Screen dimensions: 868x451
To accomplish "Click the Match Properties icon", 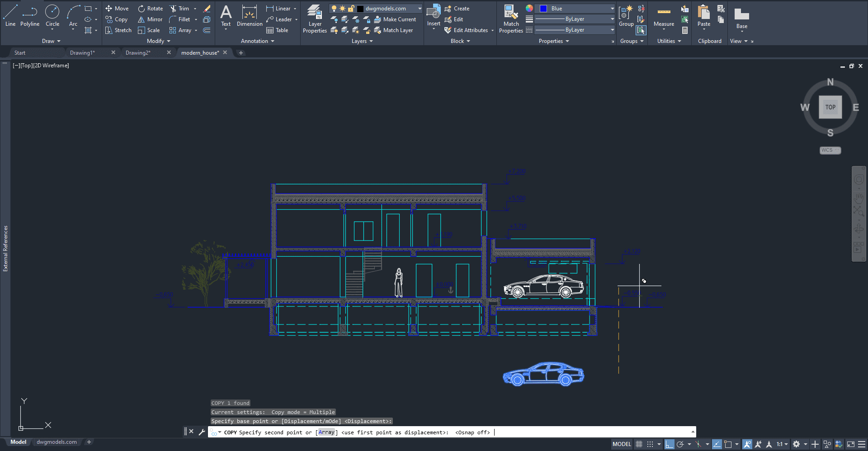I will click(x=511, y=18).
